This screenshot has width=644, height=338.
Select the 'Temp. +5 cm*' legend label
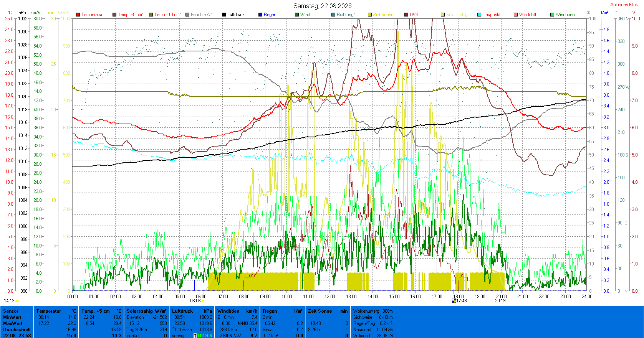click(131, 15)
